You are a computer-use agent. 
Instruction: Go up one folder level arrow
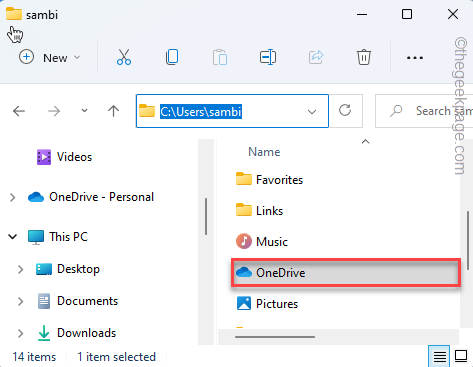pyautogui.click(x=113, y=111)
